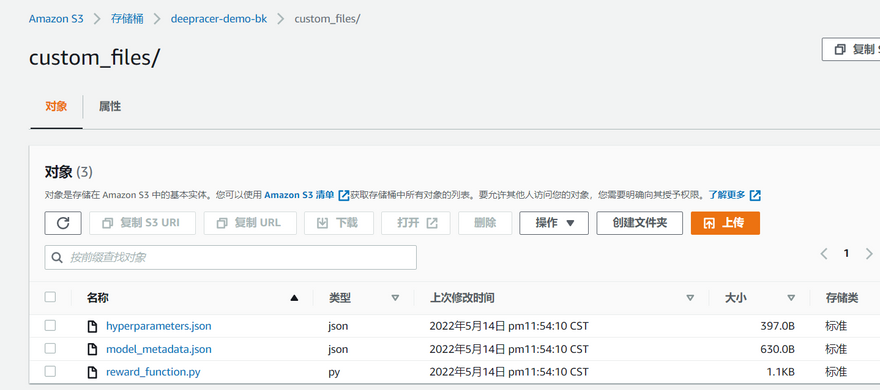Select the model_metadata.json checkbox

pyautogui.click(x=51, y=348)
